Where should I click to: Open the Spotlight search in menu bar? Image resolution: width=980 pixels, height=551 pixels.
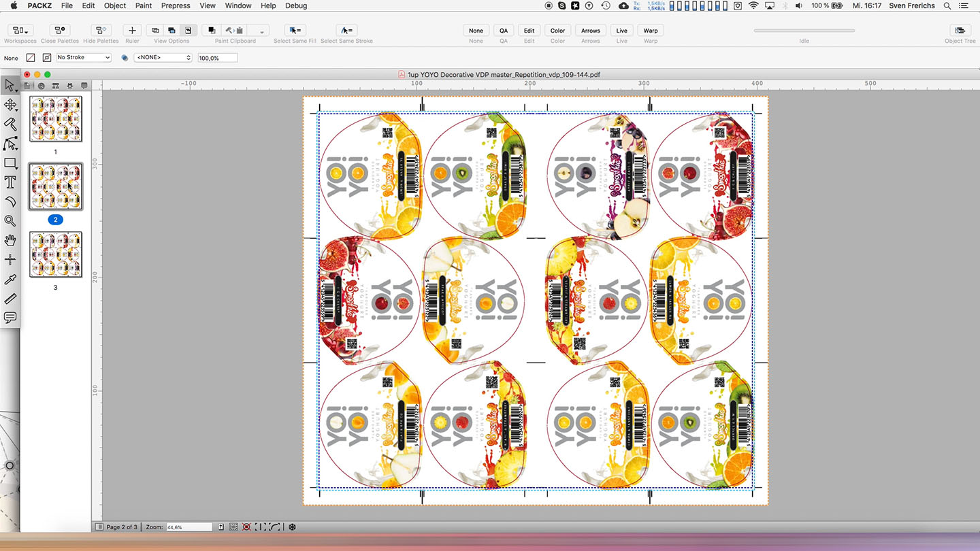click(947, 5)
